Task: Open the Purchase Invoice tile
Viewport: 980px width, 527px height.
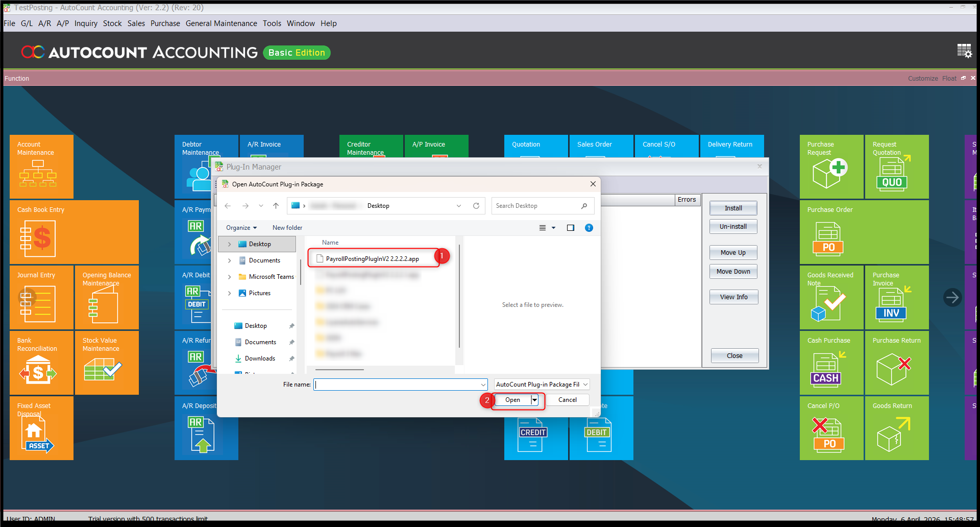Action: tap(897, 297)
